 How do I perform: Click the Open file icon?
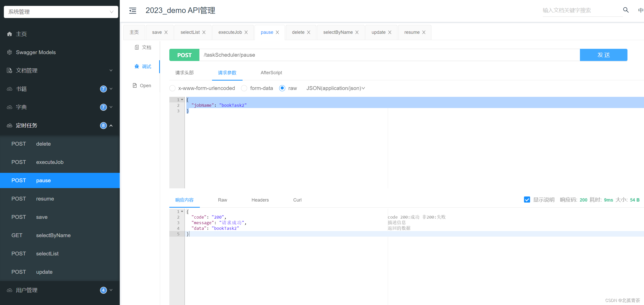point(135,85)
